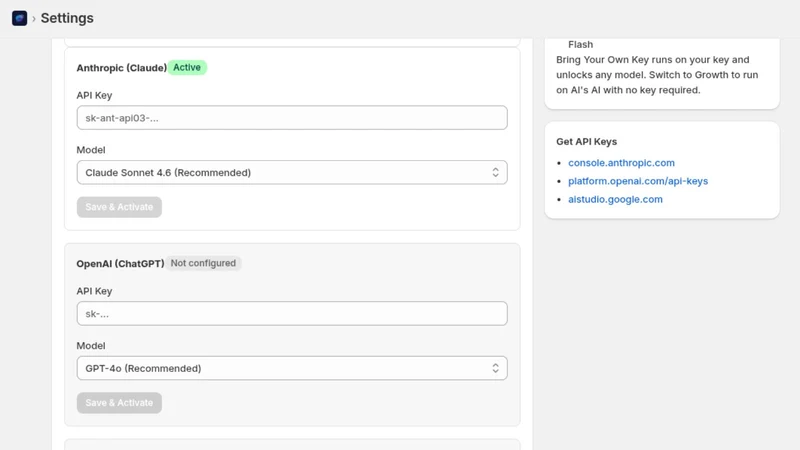This screenshot has width=800, height=450.
Task: Click the Model label above GPT-4o dropdown
Action: [x=91, y=346]
